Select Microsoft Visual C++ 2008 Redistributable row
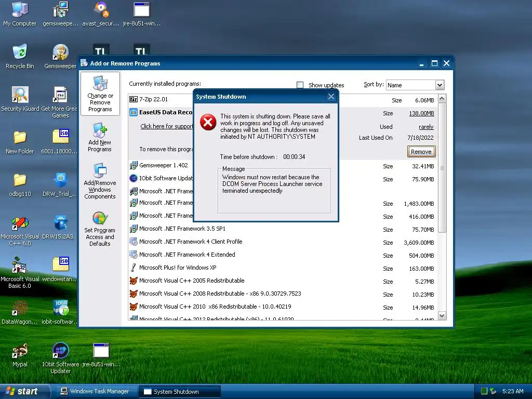Screen dimensions: 532x399 [x=282, y=294]
